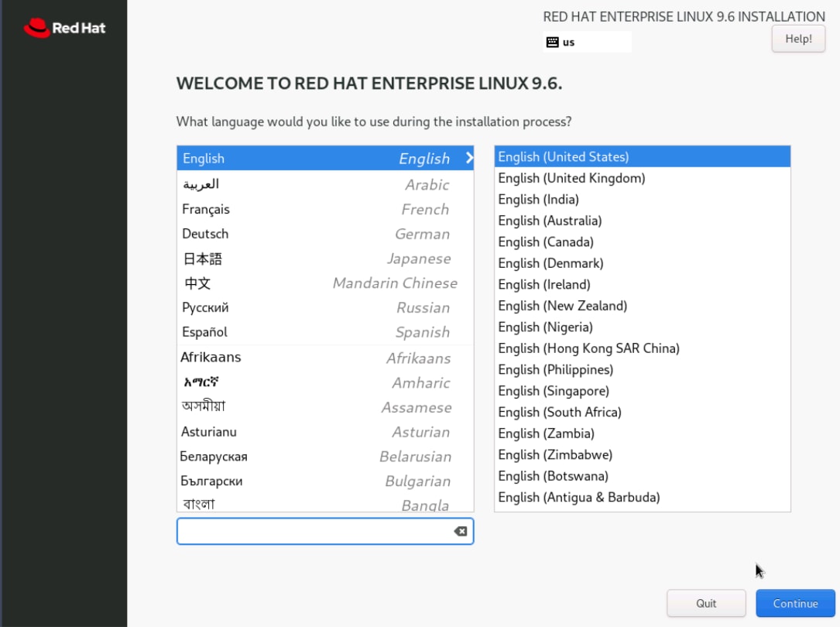This screenshot has height=627, width=840.
Task: Click Continue to proceed with installation
Action: [x=795, y=604]
